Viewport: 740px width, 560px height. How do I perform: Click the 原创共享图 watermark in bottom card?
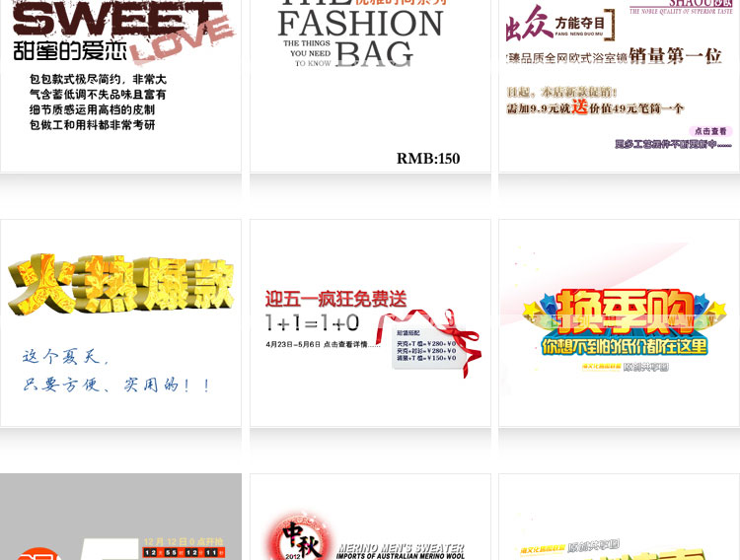click(593, 546)
